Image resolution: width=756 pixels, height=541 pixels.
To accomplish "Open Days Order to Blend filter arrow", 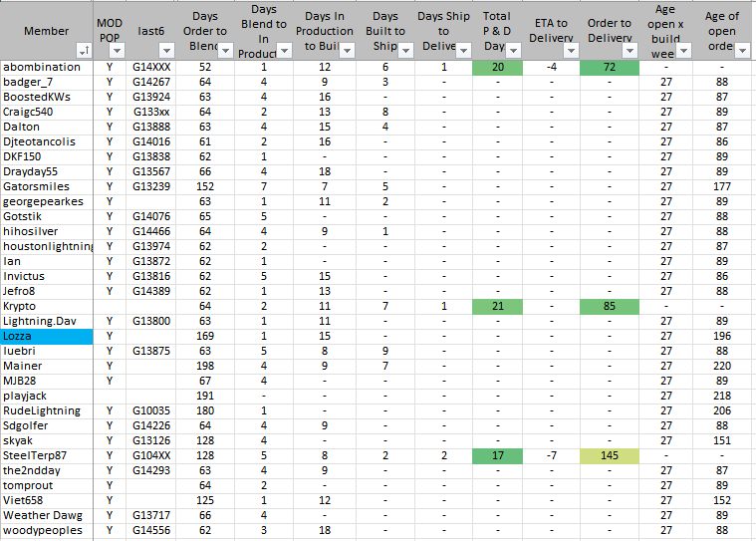I will [x=224, y=51].
